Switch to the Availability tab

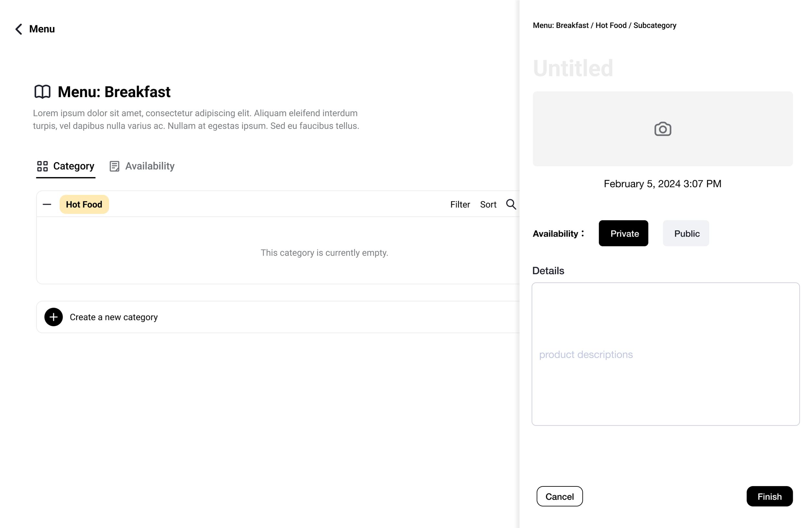pyautogui.click(x=149, y=166)
